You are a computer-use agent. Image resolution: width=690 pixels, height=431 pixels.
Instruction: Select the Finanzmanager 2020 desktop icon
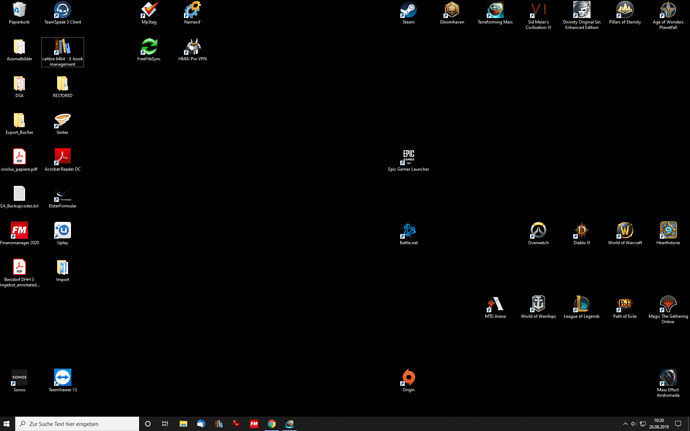pos(19,233)
